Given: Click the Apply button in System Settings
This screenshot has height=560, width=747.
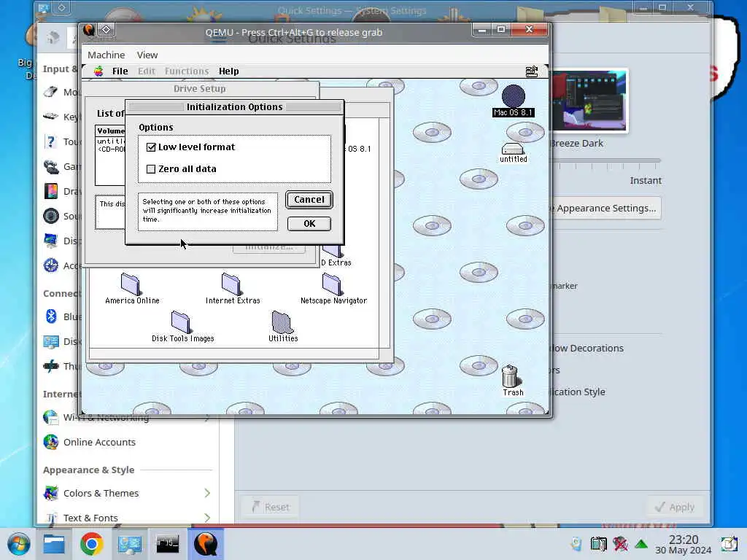Looking at the screenshot, I should (x=675, y=507).
